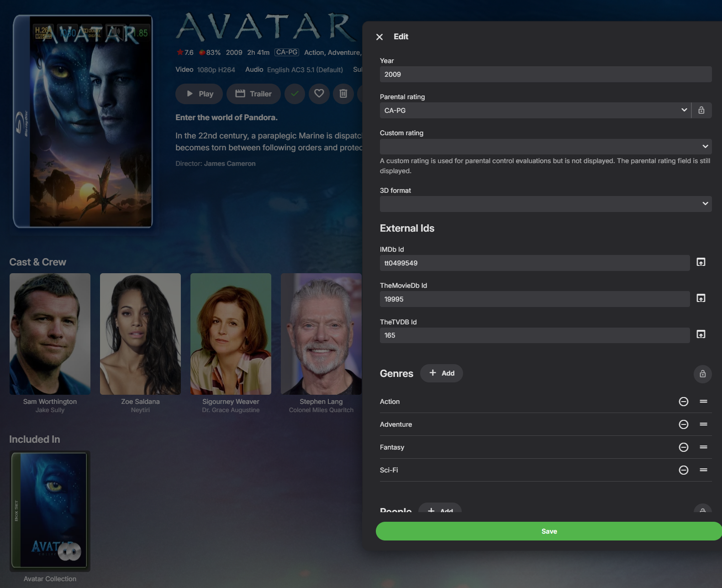Remove the Adventure genre
Screen dimensions: 722x588
click(684, 424)
